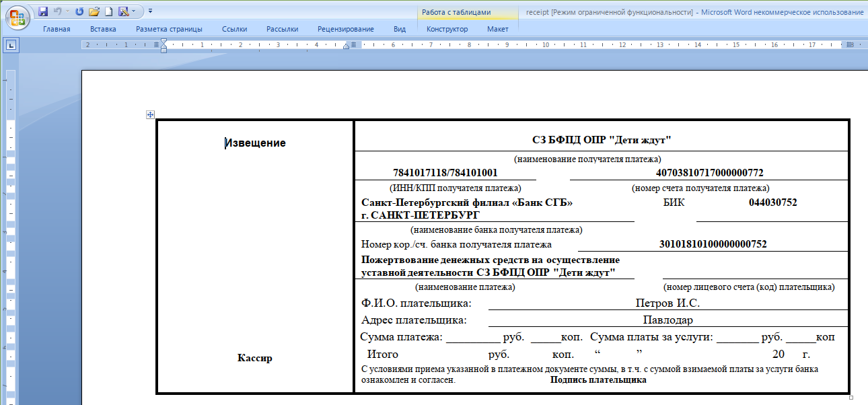This screenshot has height=405, width=868.
Task: Click the Save floppy disk icon
Action: 43,11
